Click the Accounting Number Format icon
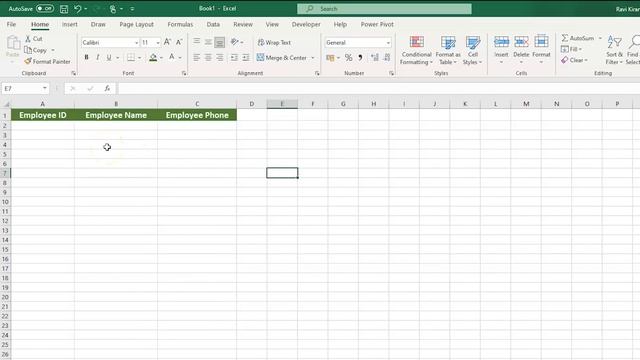 (x=330, y=58)
